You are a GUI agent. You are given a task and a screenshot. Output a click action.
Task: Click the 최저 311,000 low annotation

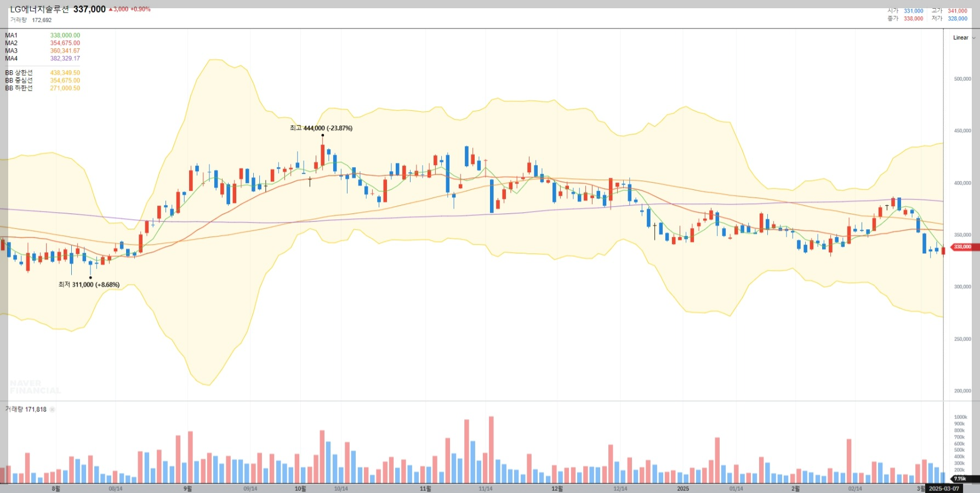coord(89,285)
